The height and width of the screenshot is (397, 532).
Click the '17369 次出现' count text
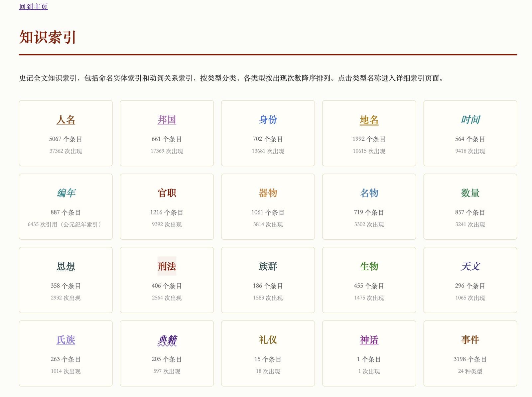167,151
